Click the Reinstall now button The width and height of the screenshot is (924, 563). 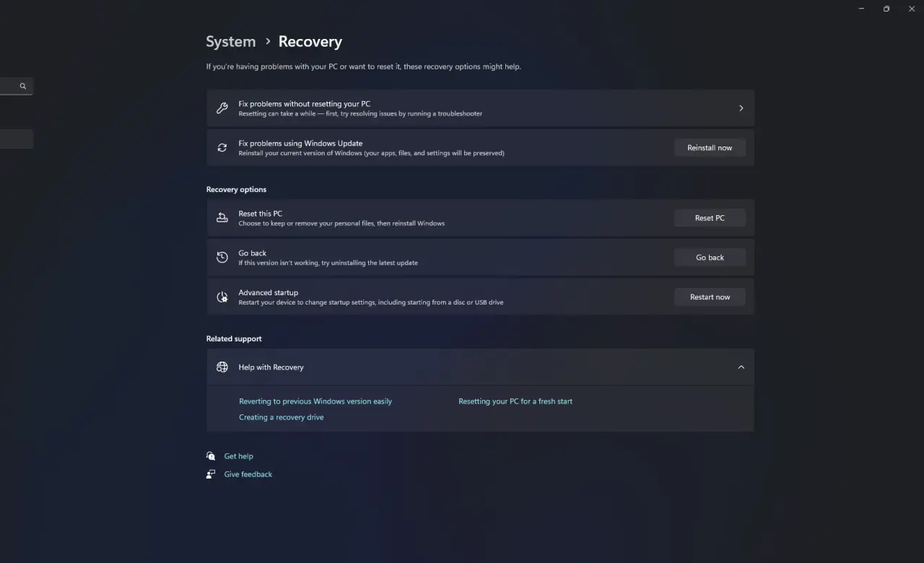pyautogui.click(x=710, y=148)
